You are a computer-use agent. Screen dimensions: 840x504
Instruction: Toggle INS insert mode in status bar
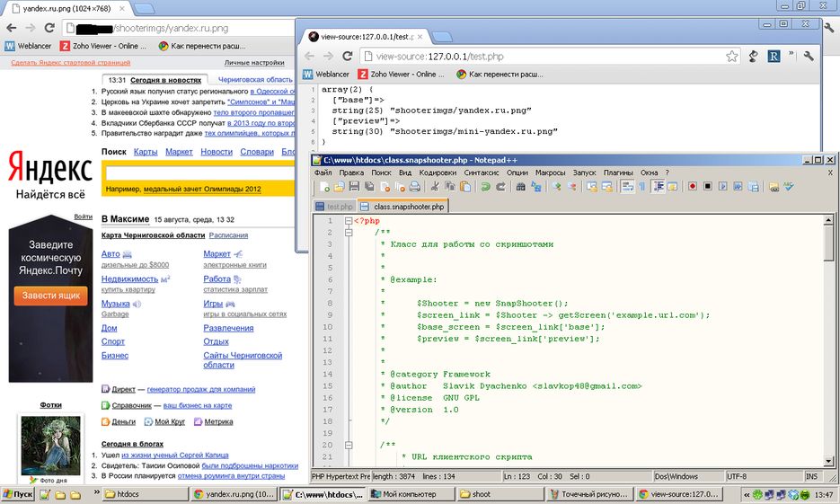coord(812,475)
